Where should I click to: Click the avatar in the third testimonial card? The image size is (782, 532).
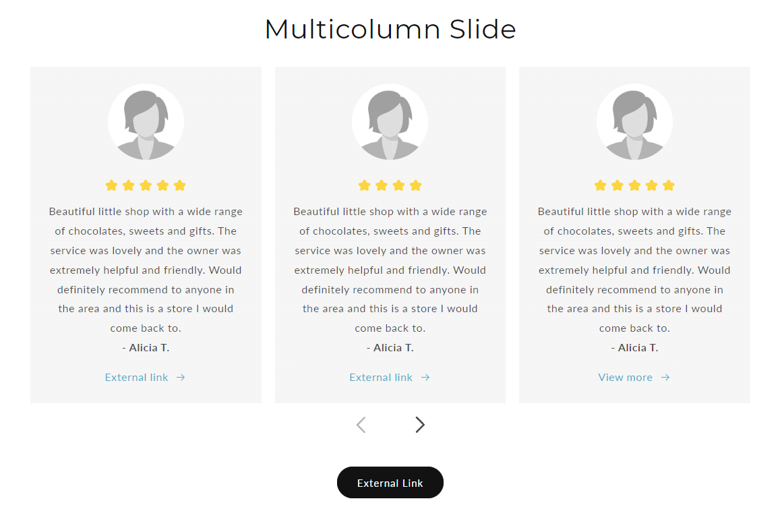634,122
